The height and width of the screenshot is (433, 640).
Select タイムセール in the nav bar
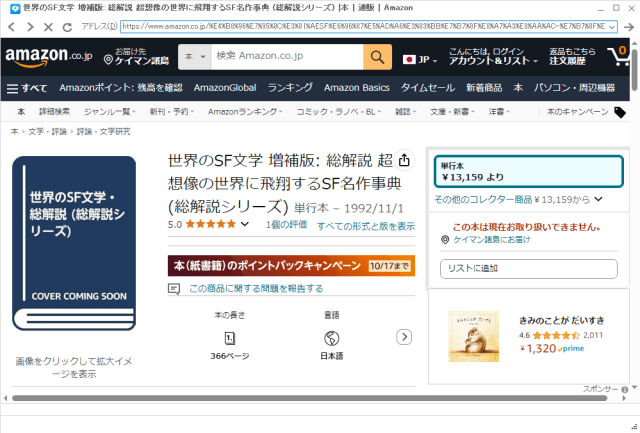click(x=428, y=88)
